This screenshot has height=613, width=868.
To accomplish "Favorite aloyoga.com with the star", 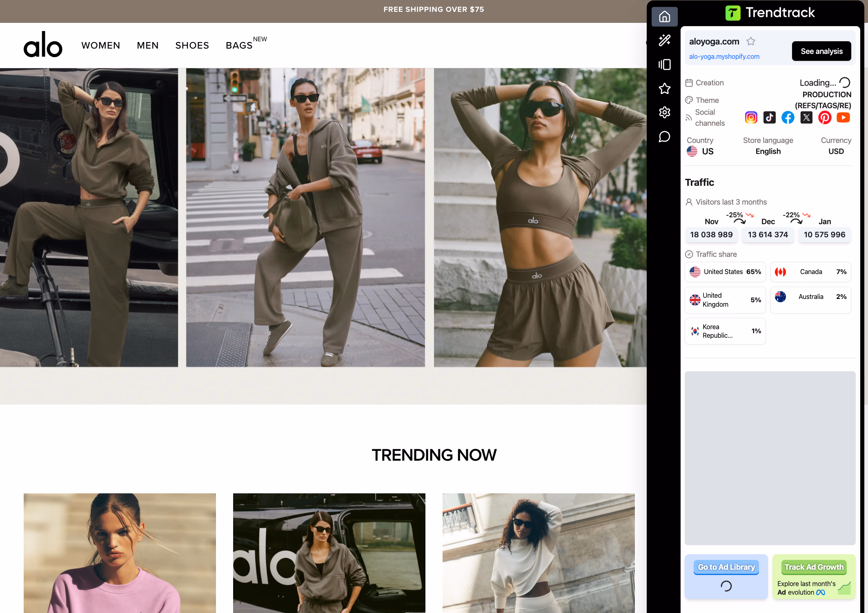I will tap(750, 41).
